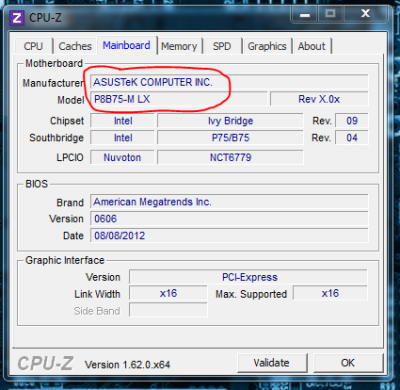Click the Link Width label

coord(97,294)
